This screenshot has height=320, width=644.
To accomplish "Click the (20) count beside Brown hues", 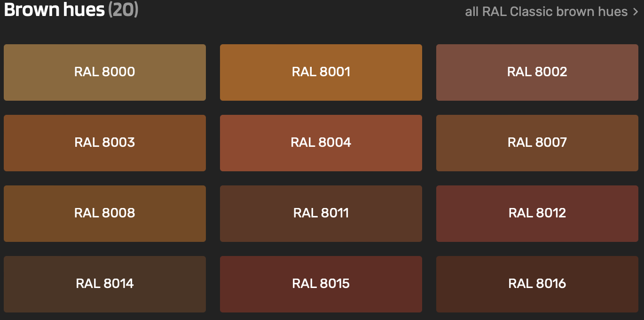I will click(x=123, y=10).
